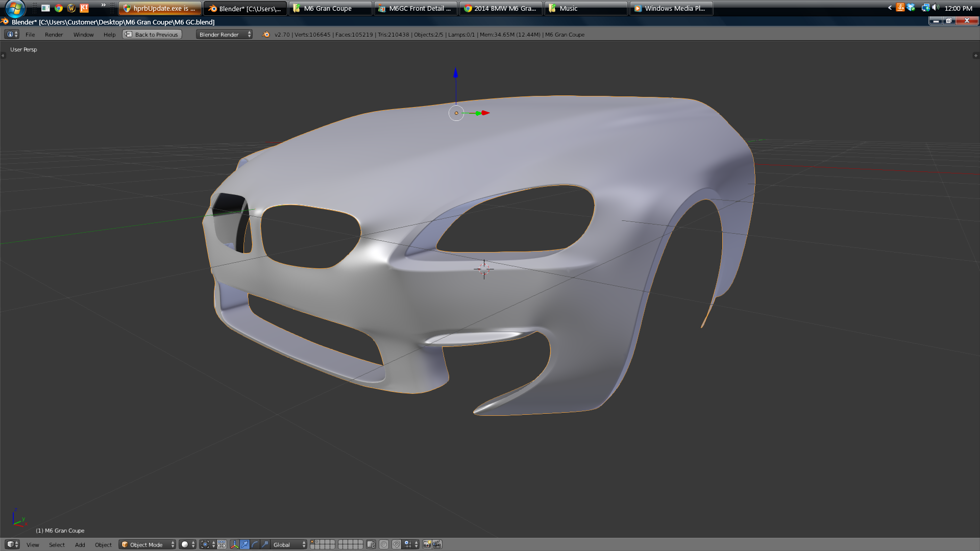980x551 pixels.
Task: Select the second scene layer button
Action: (317, 542)
